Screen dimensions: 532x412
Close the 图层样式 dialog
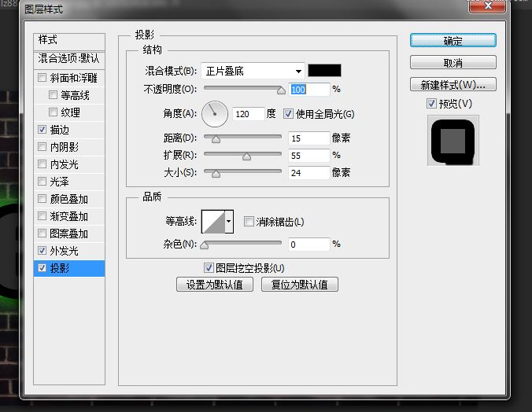[488, 6]
